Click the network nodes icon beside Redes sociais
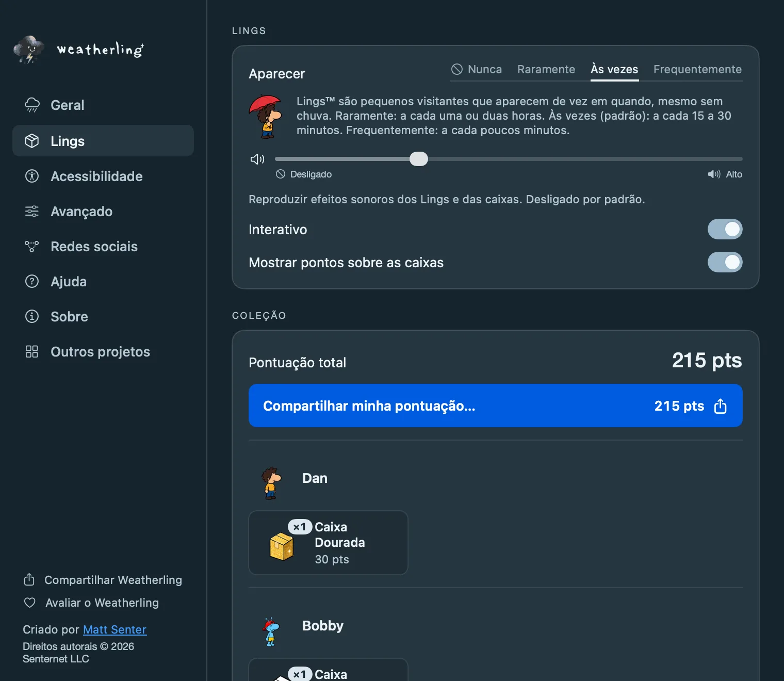Image resolution: width=784 pixels, height=681 pixels. tap(32, 246)
